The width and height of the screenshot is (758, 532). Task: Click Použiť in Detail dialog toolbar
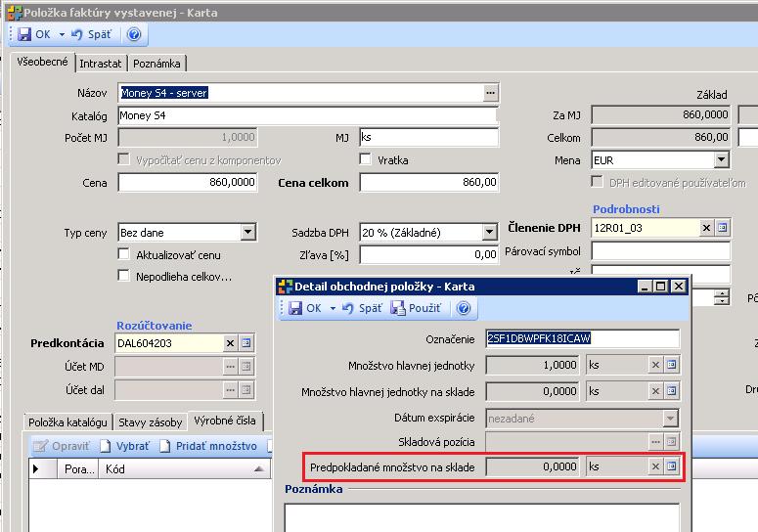tap(417, 308)
